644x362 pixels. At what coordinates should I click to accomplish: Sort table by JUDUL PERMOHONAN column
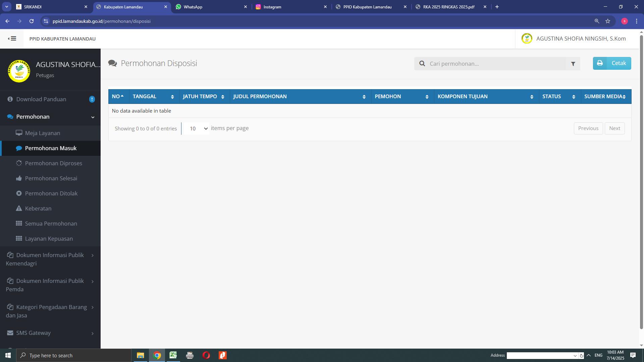tap(301, 97)
